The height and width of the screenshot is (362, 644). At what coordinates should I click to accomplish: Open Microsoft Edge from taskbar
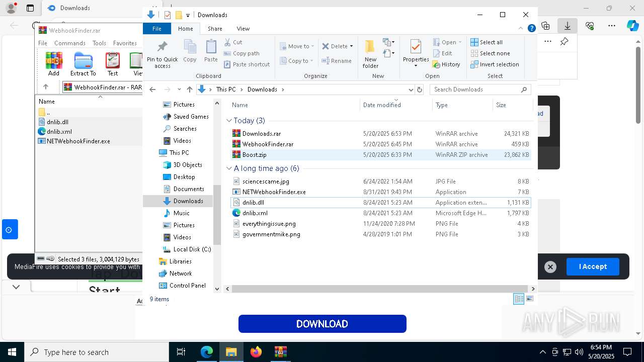pyautogui.click(x=207, y=352)
